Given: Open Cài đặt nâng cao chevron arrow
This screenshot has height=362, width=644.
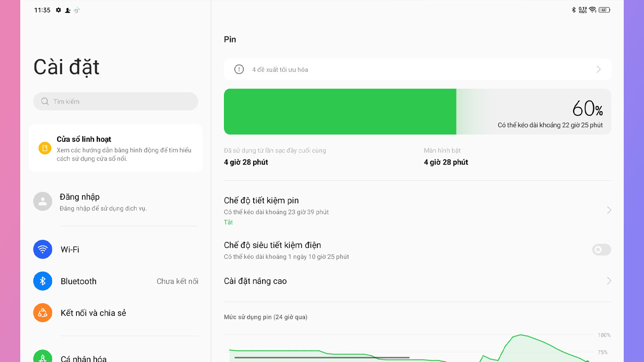Looking at the screenshot, I should click(x=609, y=281).
